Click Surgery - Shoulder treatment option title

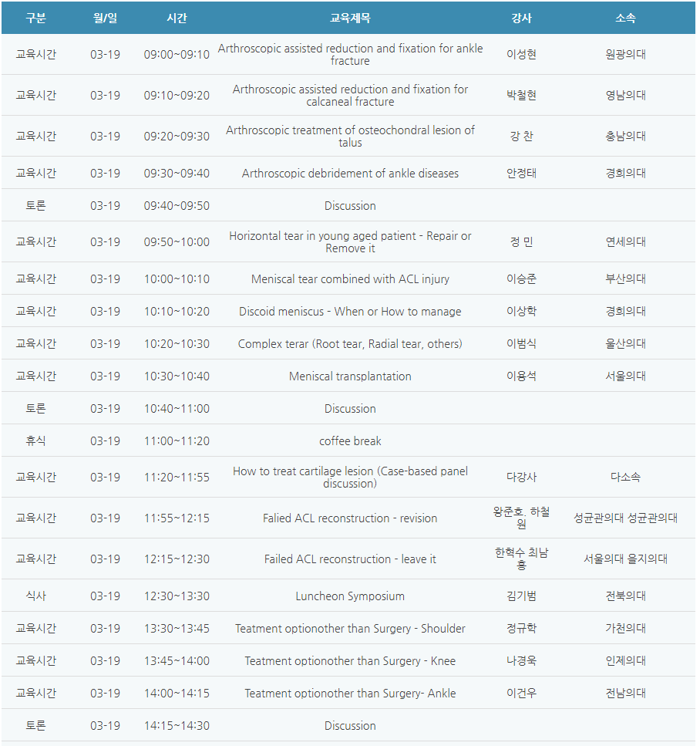point(350,629)
